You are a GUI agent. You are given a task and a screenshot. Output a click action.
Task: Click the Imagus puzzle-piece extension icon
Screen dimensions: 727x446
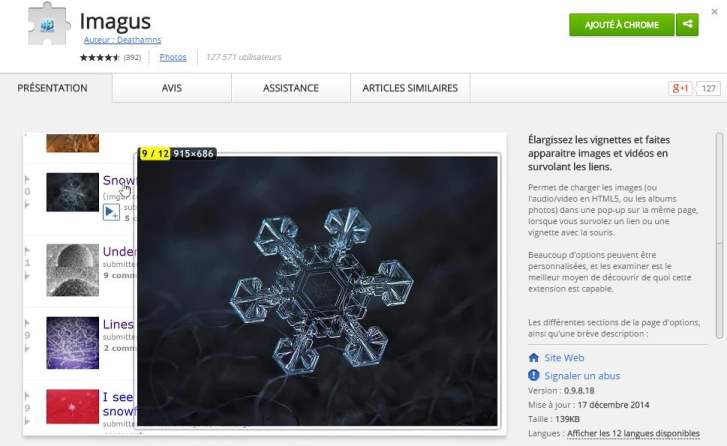pos(49,25)
